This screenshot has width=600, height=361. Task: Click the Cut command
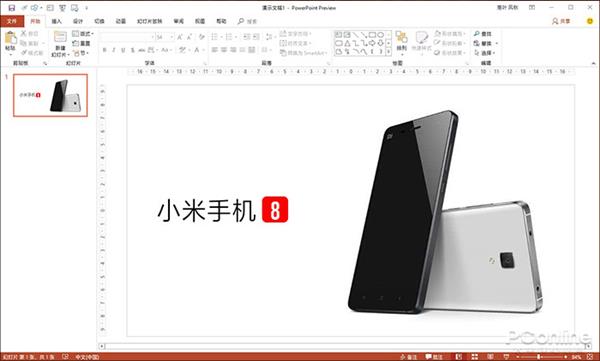29,34
